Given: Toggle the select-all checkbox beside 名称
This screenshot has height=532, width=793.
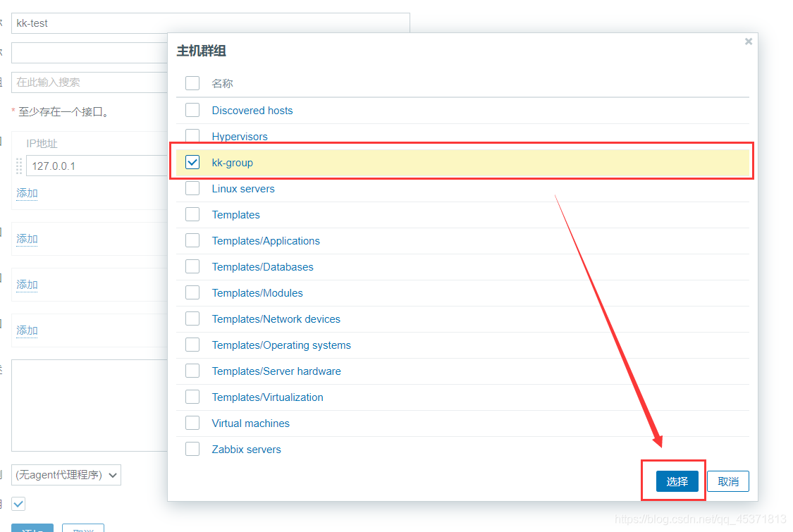Looking at the screenshot, I should click(192, 83).
